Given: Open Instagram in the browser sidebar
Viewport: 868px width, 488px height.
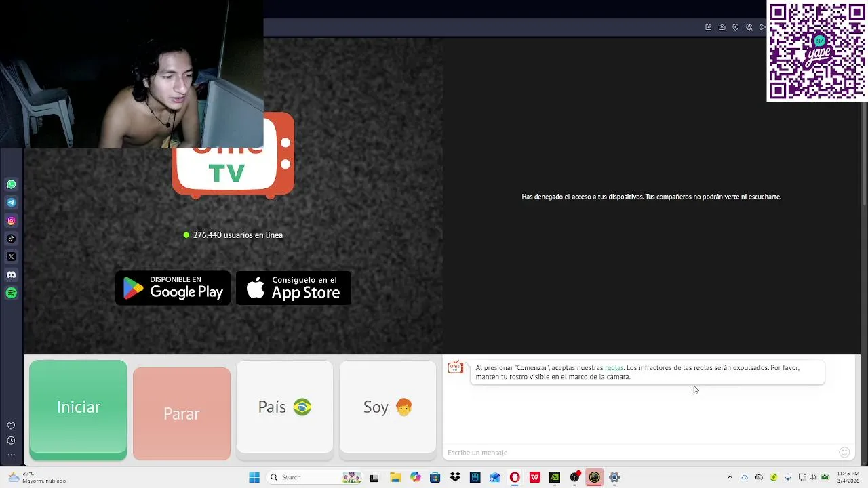Looking at the screenshot, I should pos(12,220).
